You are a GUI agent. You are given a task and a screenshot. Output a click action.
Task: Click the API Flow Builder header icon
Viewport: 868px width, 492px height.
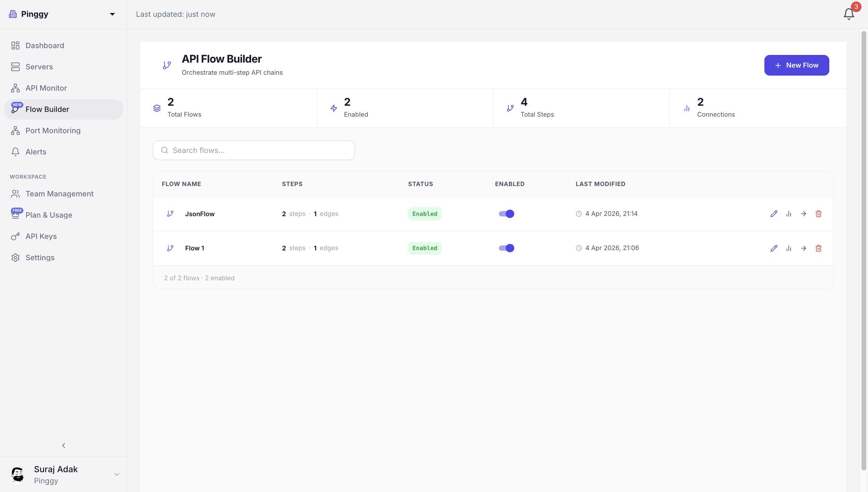coord(167,65)
